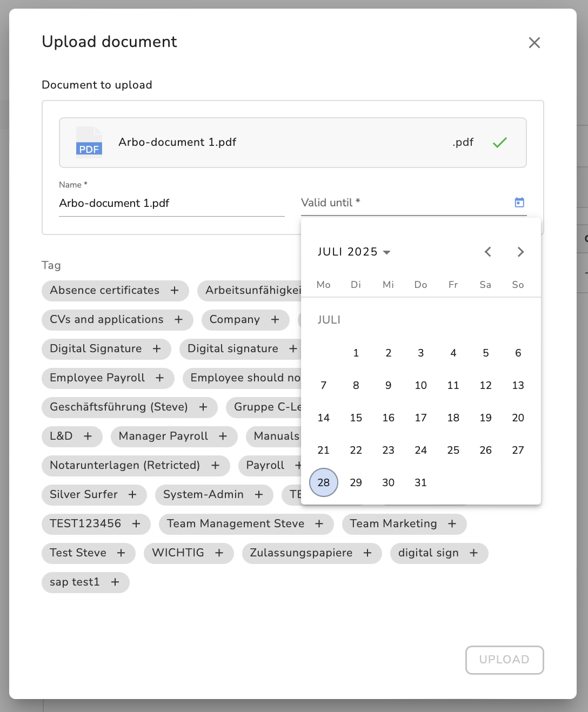Add the Team Management Steve tag
This screenshot has height=712, width=588.
[x=319, y=524]
